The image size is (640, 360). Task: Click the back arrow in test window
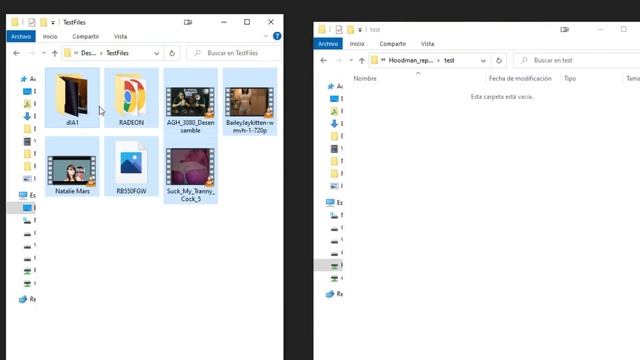point(324,60)
